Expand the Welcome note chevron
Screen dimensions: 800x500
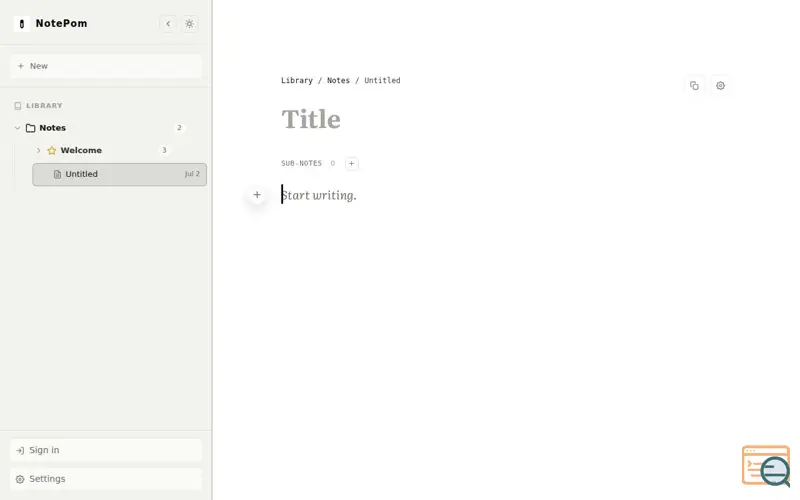[x=38, y=151]
